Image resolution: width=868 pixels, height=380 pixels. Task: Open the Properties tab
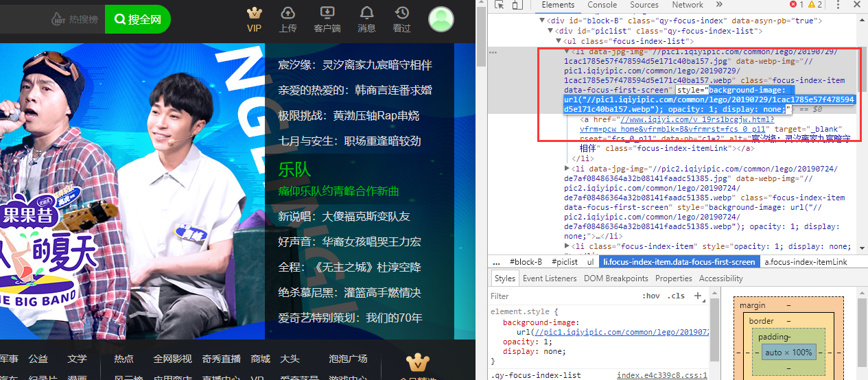674,278
